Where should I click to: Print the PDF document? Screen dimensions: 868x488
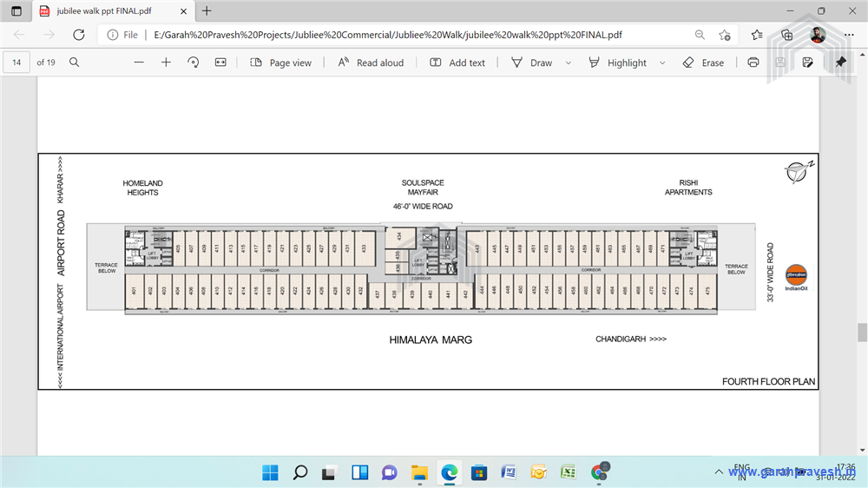(753, 63)
